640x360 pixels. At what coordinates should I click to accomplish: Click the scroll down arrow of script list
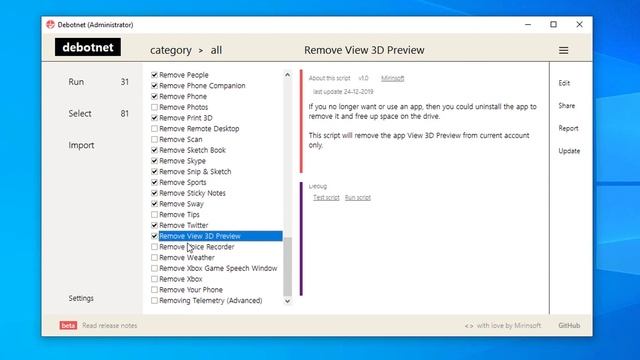(287, 301)
